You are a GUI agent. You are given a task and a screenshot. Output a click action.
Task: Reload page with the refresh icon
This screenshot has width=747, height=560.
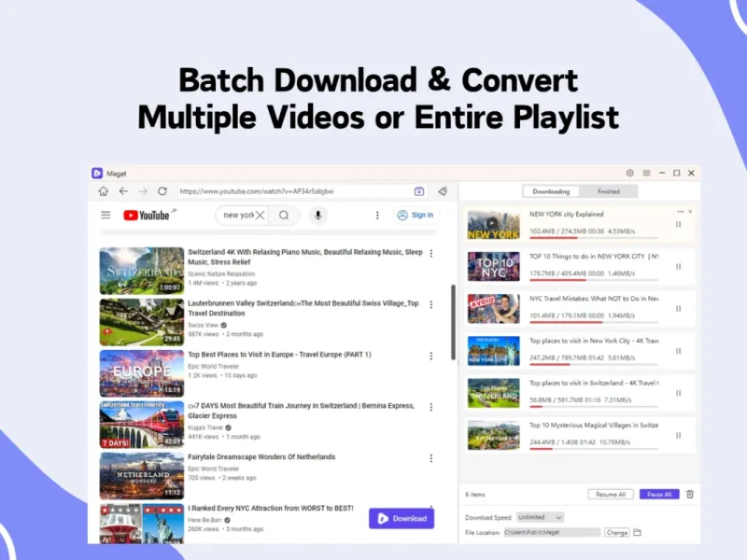coord(162,191)
